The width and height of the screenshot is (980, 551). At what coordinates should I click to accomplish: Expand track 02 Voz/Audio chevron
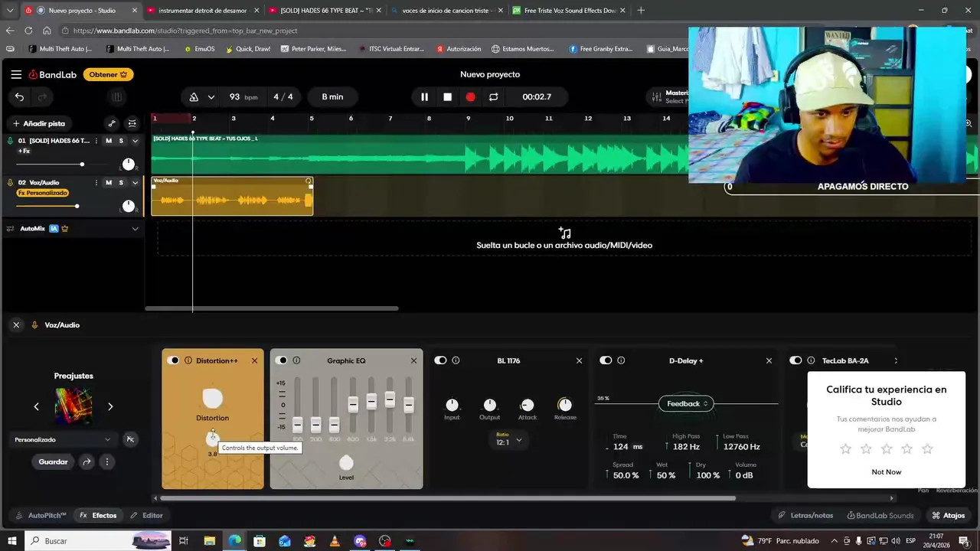click(x=136, y=183)
